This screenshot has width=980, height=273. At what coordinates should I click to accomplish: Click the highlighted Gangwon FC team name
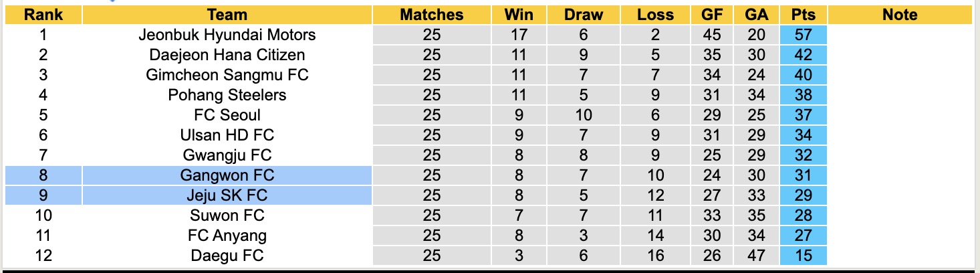[x=227, y=175]
